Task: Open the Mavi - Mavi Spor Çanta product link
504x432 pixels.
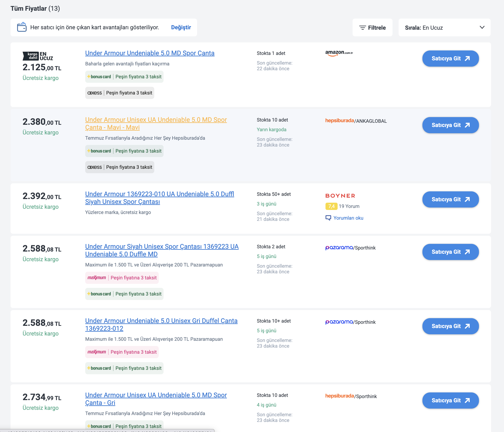Action: click(x=156, y=124)
